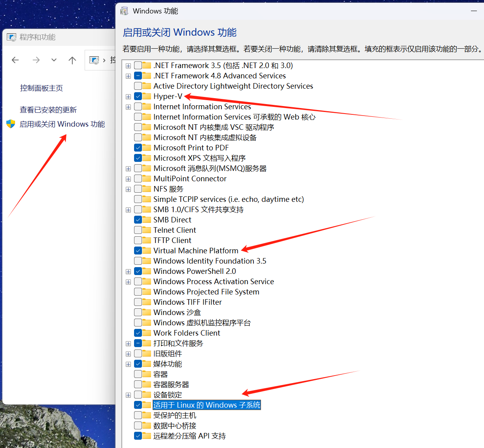Minimize the Windows 功能 dialog
Viewport: 484px width, 448px height.
point(474,11)
